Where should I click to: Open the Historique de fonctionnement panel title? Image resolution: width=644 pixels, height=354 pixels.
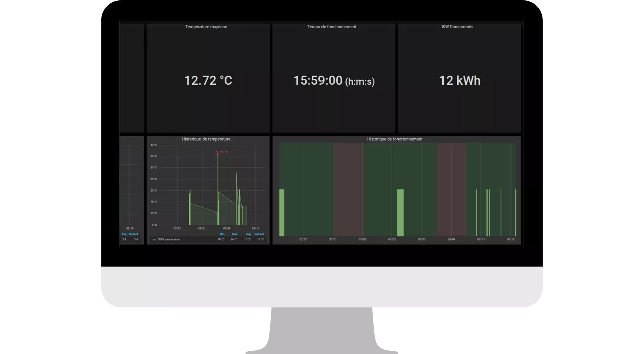point(394,139)
